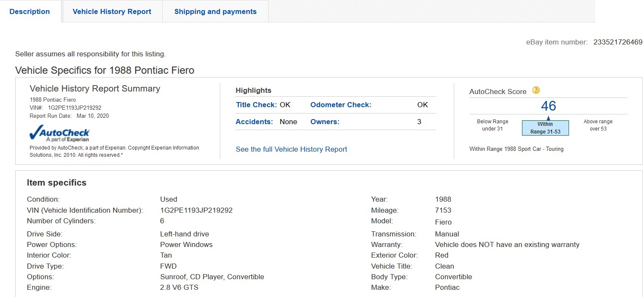Click the 1988 Pontiac Fiero line under summary
This screenshot has height=297, width=644.
pyautogui.click(x=53, y=100)
